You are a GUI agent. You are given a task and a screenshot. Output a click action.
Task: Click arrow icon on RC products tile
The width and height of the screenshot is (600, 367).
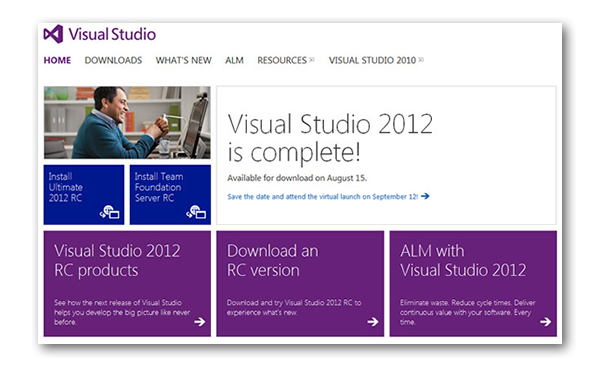[x=199, y=322]
